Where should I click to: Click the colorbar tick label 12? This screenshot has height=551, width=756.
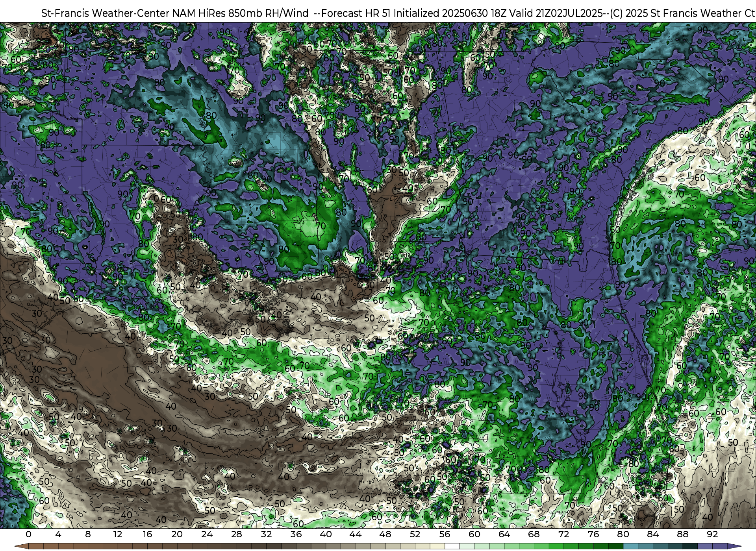tap(118, 534)
